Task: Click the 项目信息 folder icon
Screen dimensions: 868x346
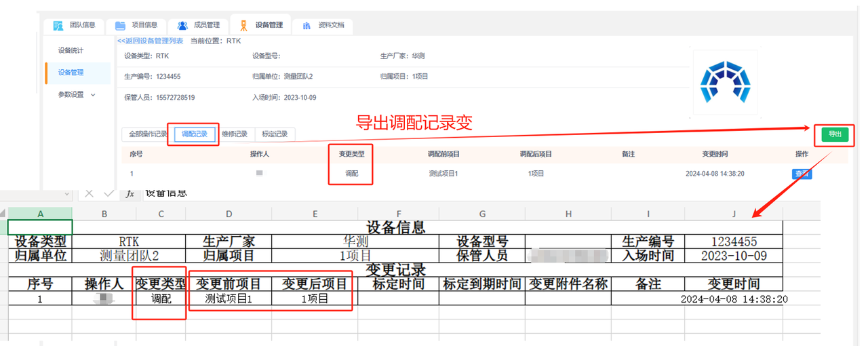Action: [120, 26]
